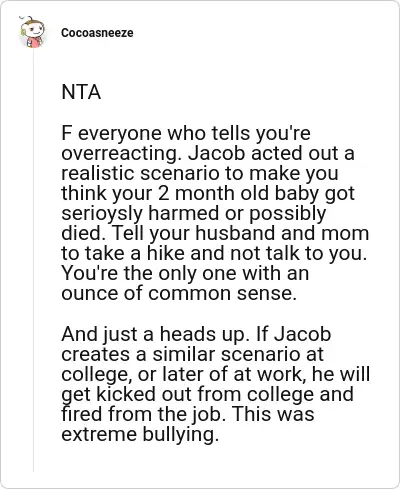Click the phrase "realistic scenario"

(x=147, y=173)
